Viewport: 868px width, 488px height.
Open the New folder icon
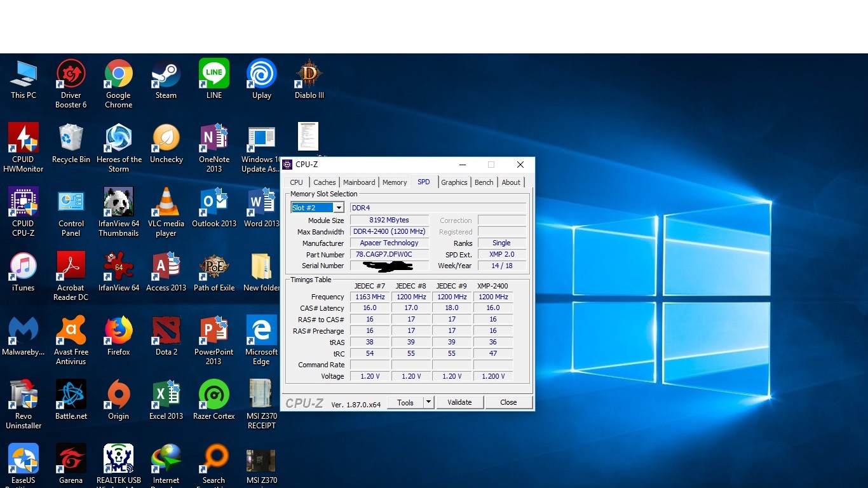[x=262, y=272]
